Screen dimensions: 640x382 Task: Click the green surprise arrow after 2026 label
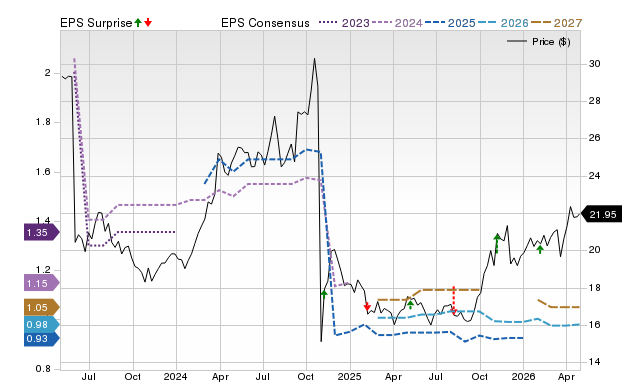tap(540, 249)
